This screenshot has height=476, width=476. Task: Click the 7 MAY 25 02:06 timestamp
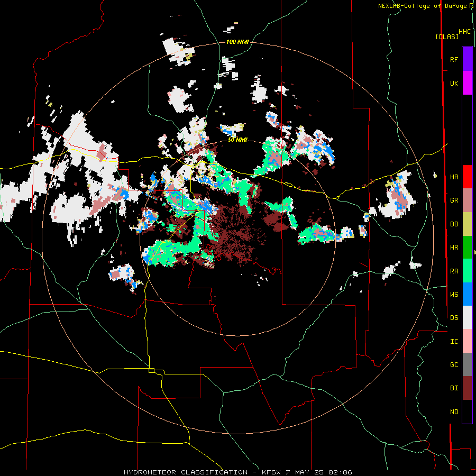pos(319,472)
